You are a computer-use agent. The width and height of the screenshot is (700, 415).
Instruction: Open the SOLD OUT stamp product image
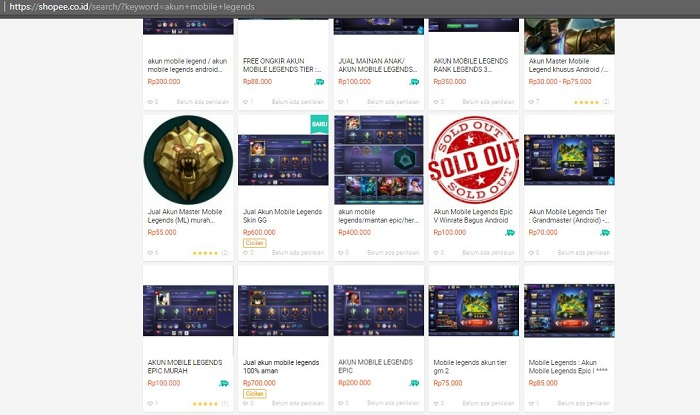(x=474, y=160)
